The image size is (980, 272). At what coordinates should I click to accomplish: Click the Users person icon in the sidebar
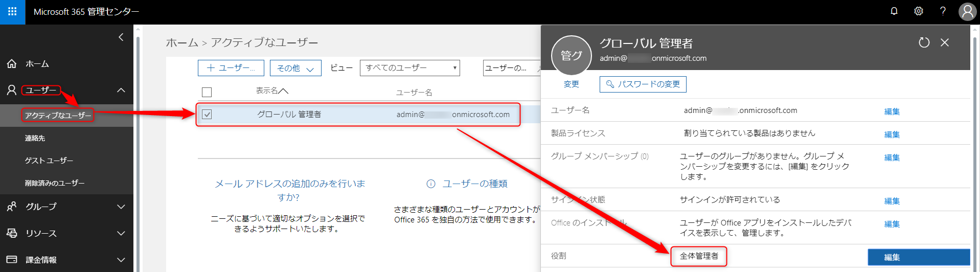[x=12, y=90]
